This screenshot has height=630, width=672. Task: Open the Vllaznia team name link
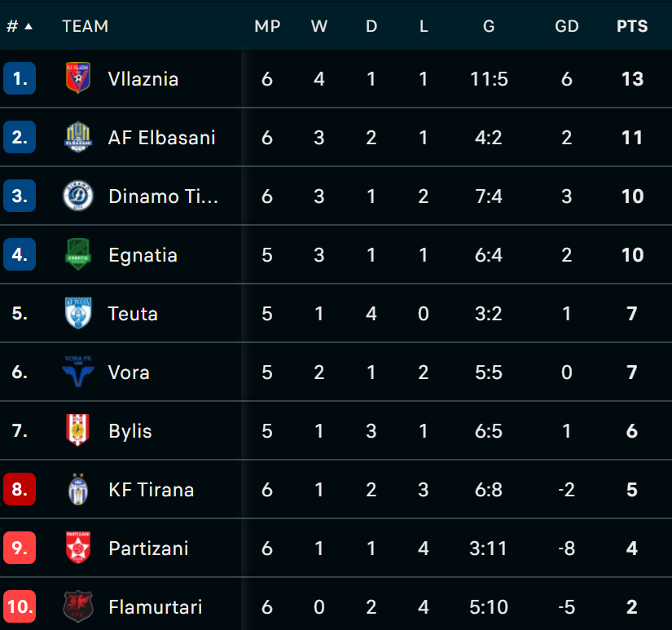[x=143, y=79]
